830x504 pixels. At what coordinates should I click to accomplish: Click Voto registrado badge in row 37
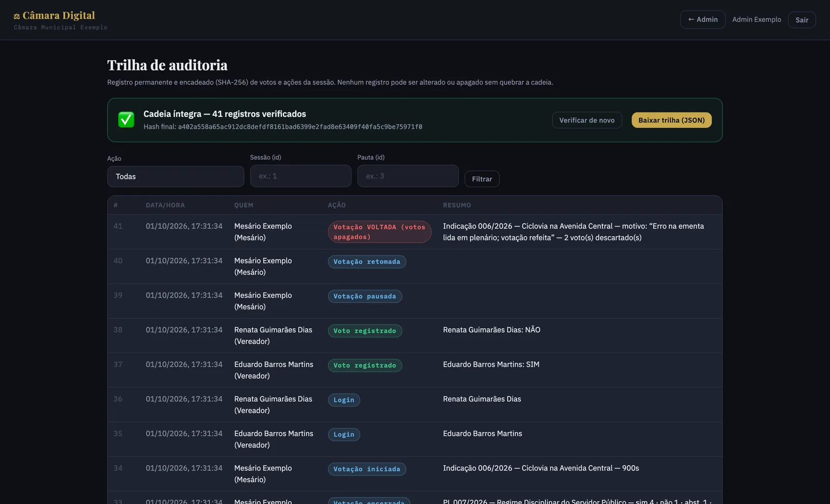tap(365, 366)
